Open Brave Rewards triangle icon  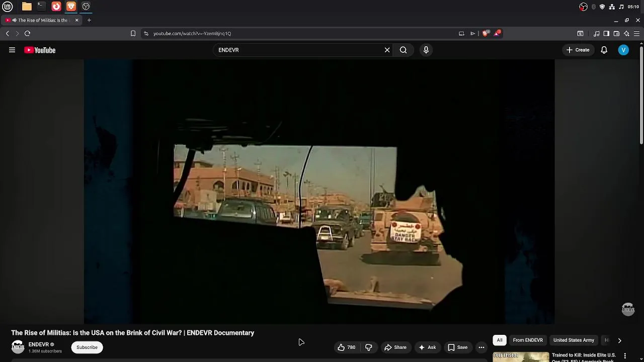(x=497, y=33)
